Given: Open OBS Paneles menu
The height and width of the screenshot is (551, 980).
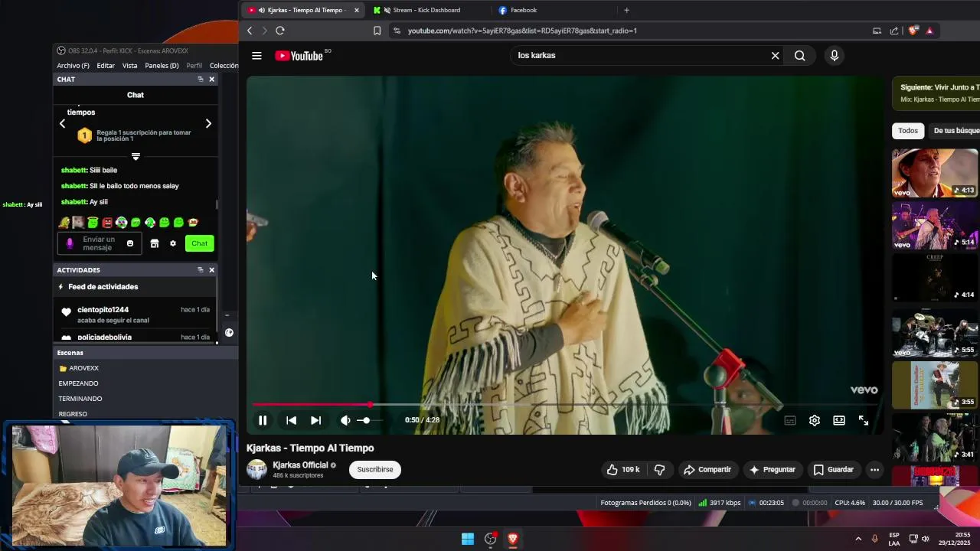Looking at the screenshot, I should (162, 65).
